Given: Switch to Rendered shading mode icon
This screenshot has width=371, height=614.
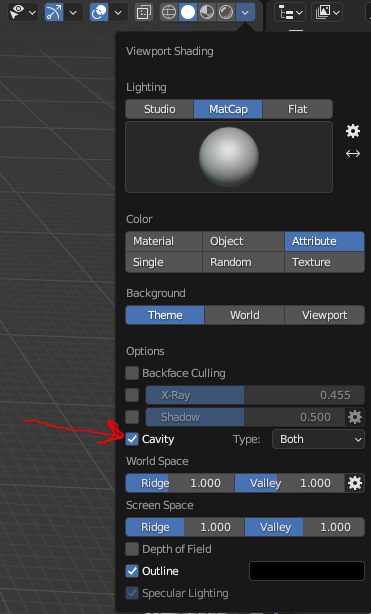Looking at the screenshot, I should pyautogui.click(x=226, y=13).
